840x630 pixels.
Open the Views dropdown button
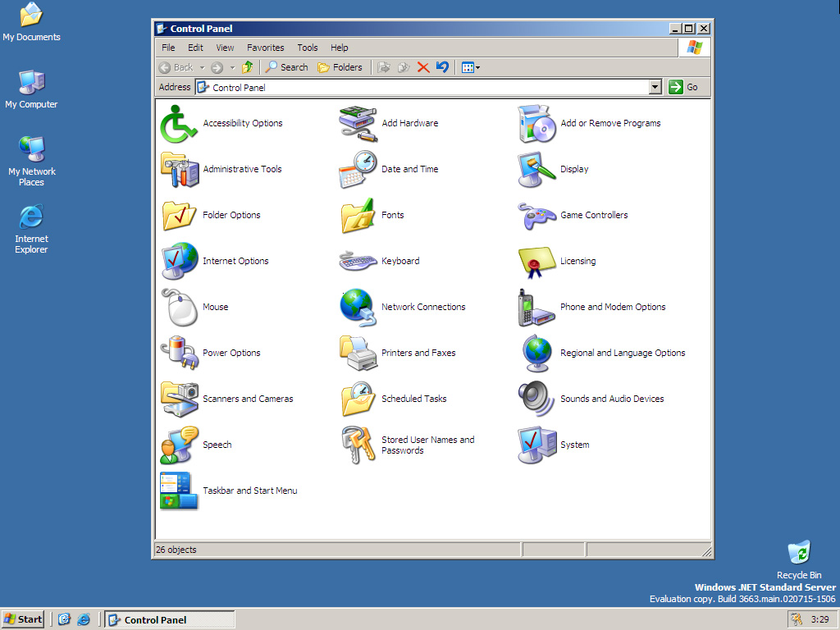tap(470, 67)
